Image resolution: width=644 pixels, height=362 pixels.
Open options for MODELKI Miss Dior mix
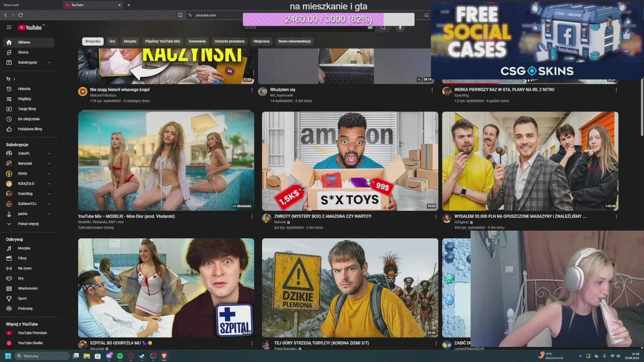pos(252,217)
